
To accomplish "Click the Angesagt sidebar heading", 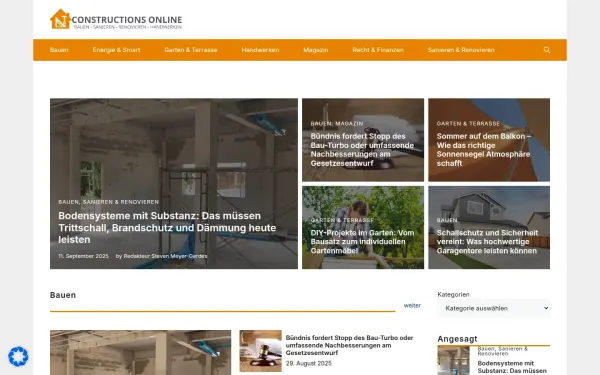I will point(457,339).
